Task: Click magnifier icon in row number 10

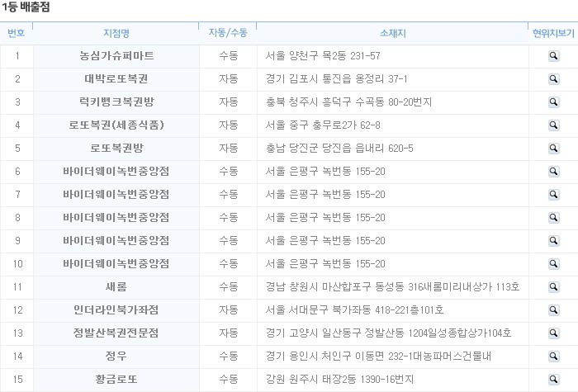Action: pyautogui.click(x=553, y=264)
